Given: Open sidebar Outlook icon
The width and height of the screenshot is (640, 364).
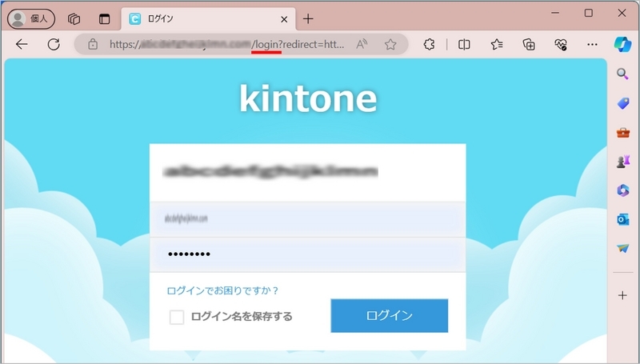Looking at the screenshot, I should (x=623, y=219).
